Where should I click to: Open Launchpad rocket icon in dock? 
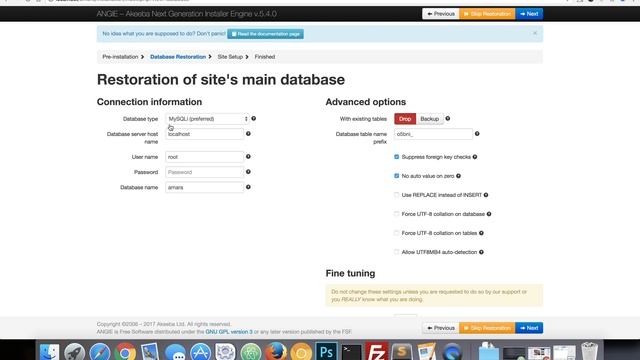[74, 351]
